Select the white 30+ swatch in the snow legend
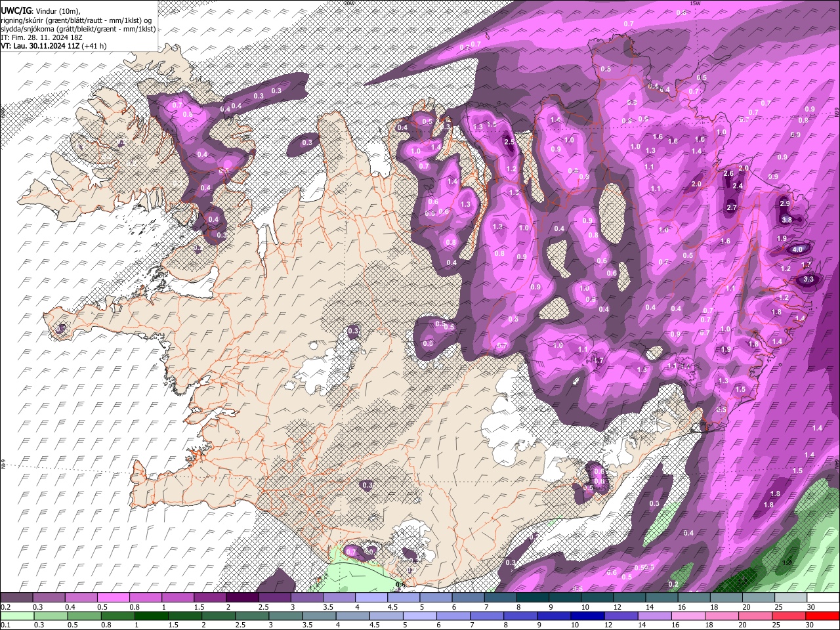 [x=824, y=598]
